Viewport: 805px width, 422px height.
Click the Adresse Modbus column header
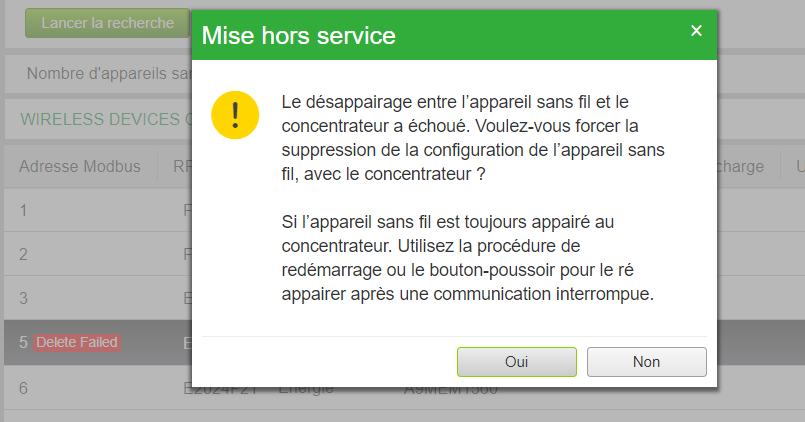tap(80, 166)
